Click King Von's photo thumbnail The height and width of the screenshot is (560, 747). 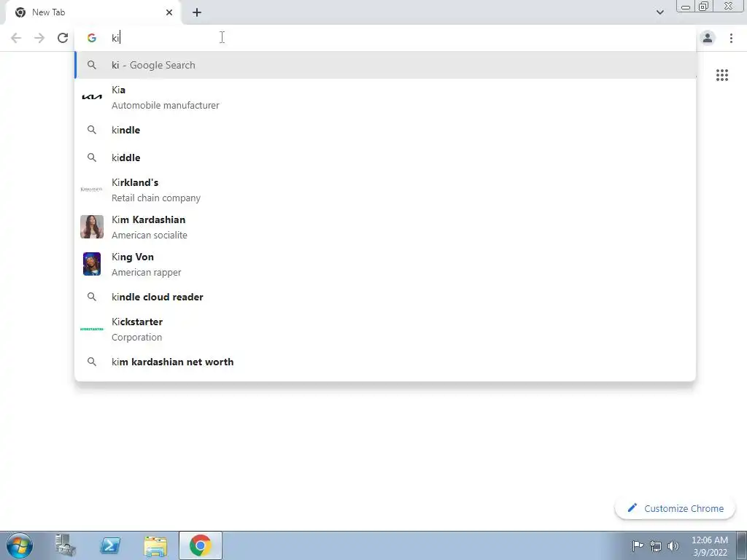point(91,264)
